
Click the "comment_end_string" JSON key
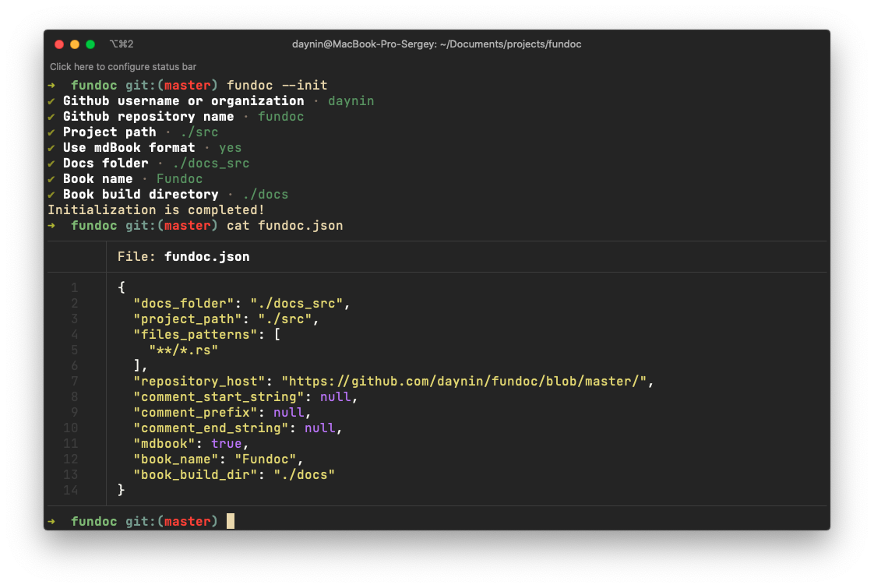[x=210, y=428]
